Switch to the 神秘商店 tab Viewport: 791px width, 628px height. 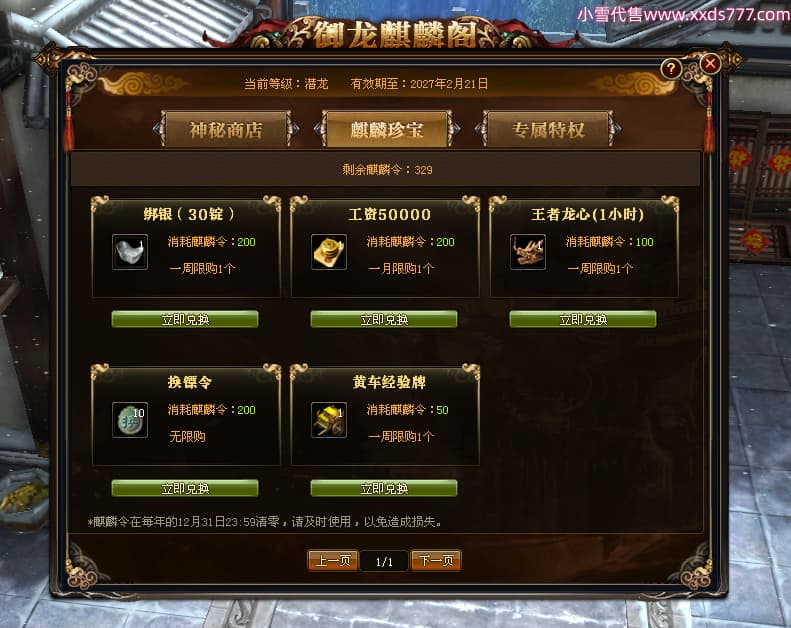(226, 130)
